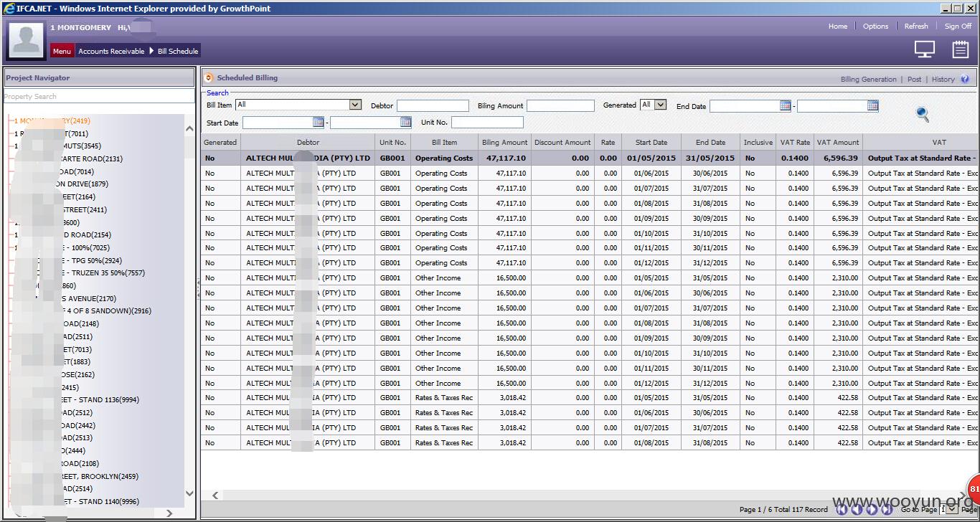This screenshot has height=522, width=980.
Task: Go to the first page of records
Action: [x=842, y=509]
